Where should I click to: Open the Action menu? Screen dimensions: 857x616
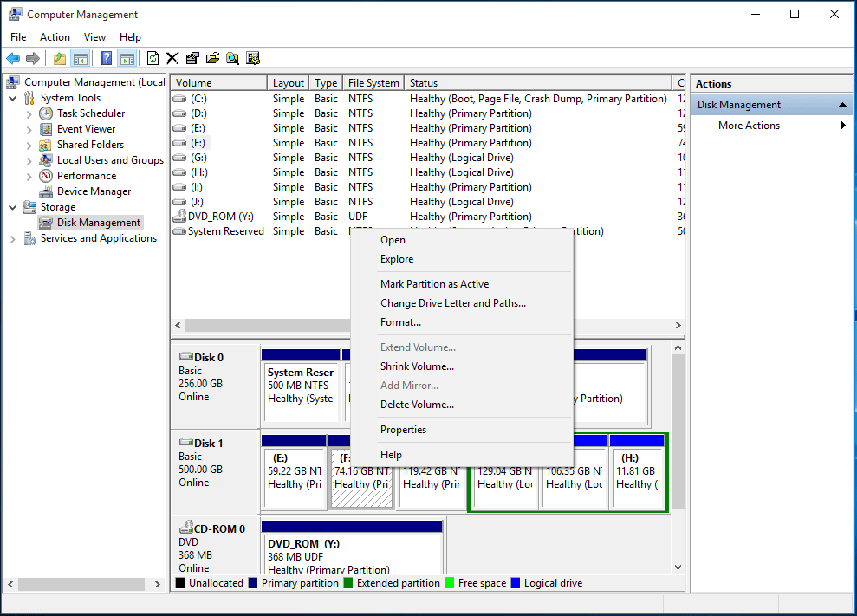pyautogui.click(x=55, y=36)
